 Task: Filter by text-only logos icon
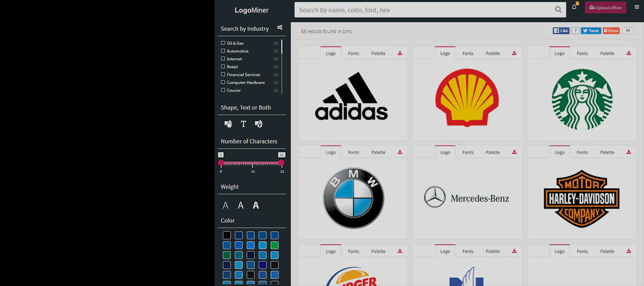243,124
